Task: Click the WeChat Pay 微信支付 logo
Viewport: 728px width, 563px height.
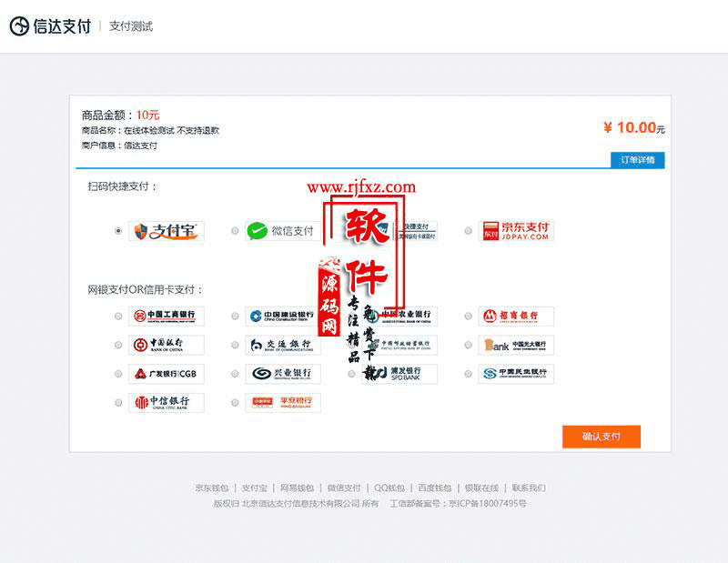Action: (x=283, y=231)
